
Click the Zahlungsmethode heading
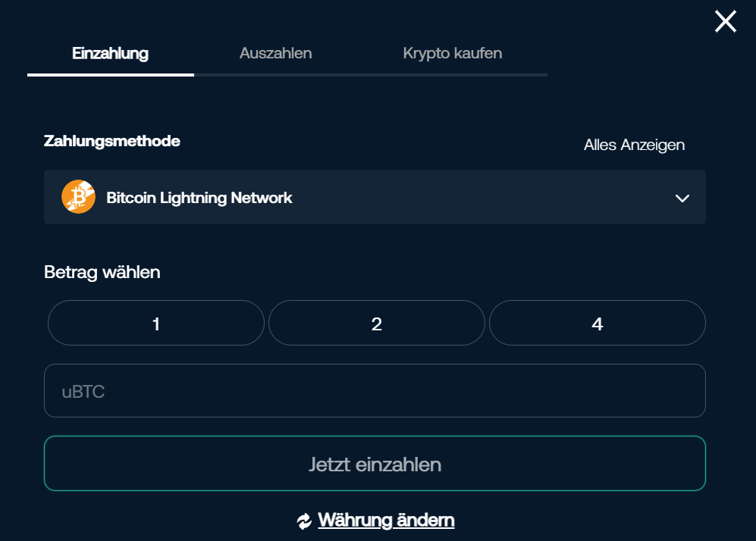click(112, 141)
